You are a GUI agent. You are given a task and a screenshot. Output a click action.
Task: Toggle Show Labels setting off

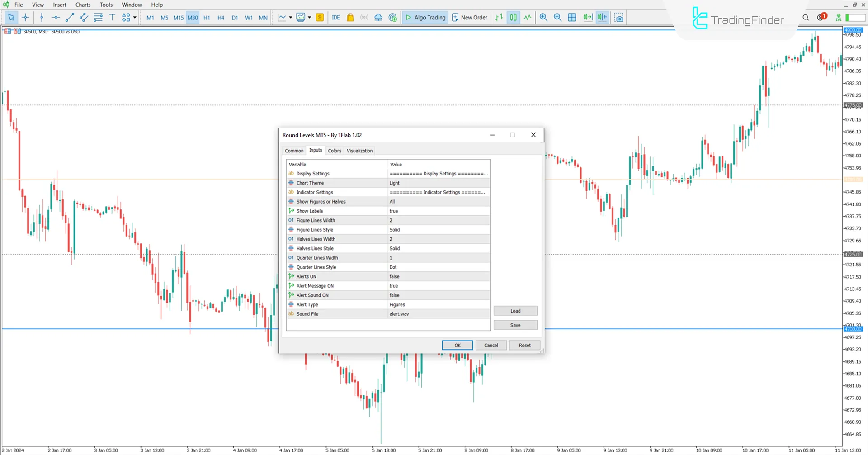[x=439, y=211]
